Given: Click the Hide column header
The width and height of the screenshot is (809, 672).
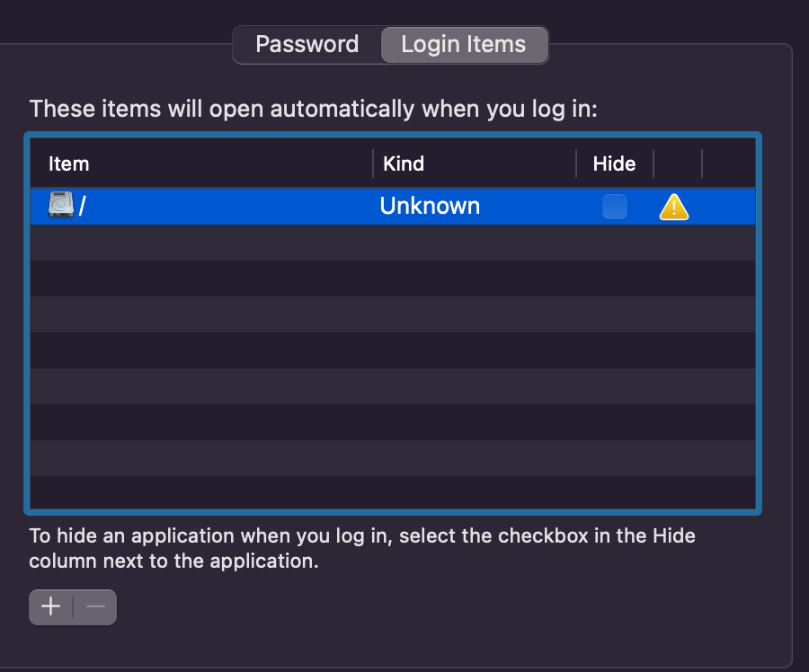Looking at the screenshot, I should (614, 164).
